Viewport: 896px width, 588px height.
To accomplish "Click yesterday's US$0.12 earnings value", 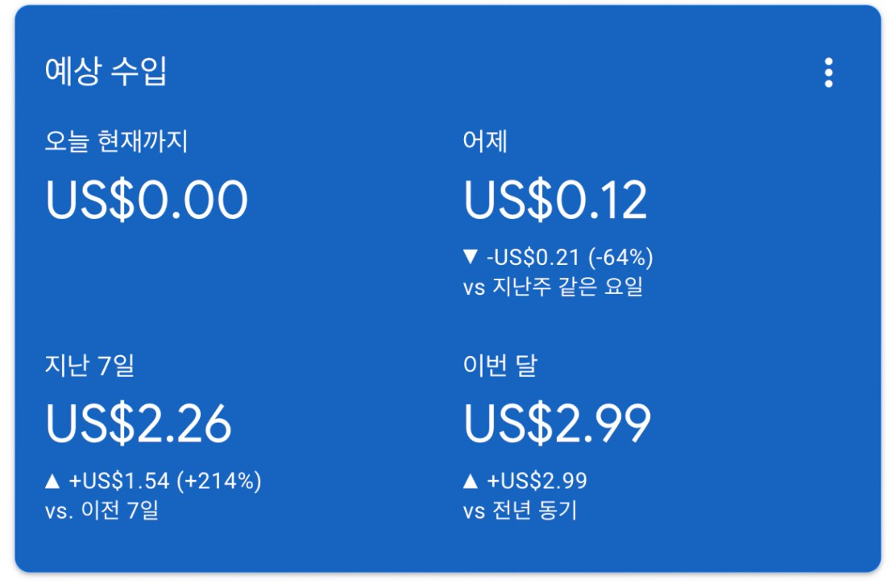I will (555, 201).
